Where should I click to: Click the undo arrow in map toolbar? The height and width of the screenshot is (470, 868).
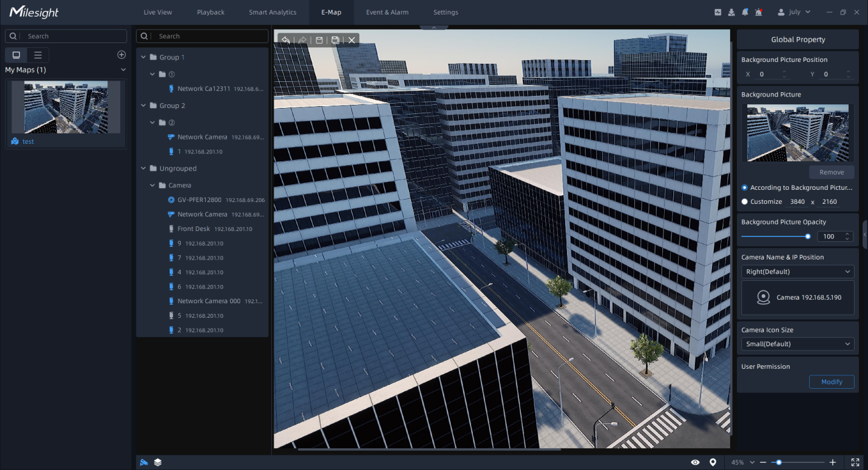285,40
